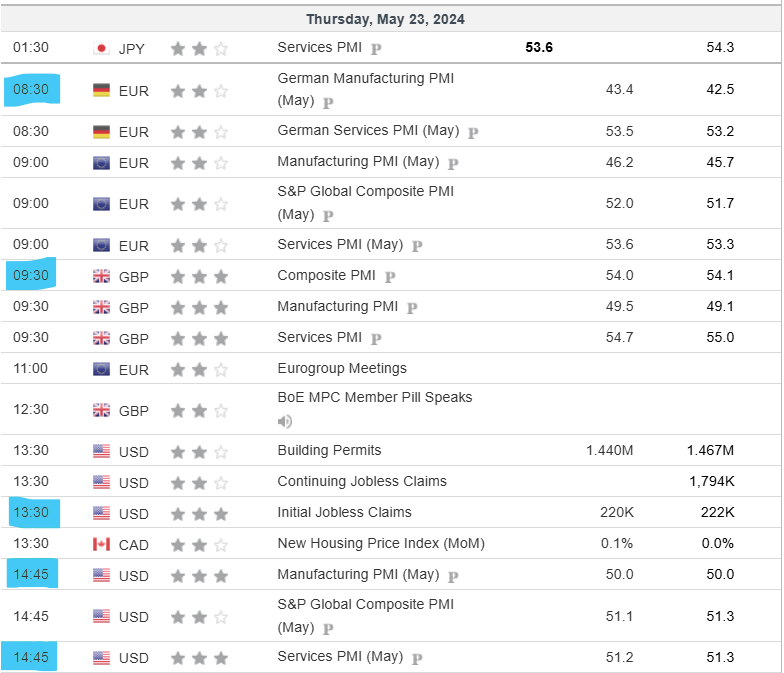Open the BoE MPC Member Pill Speaks event

tap(375, 397)
